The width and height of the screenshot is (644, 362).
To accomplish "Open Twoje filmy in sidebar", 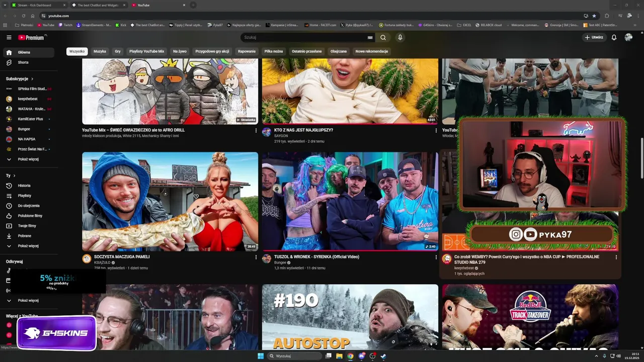I will 29,226.
